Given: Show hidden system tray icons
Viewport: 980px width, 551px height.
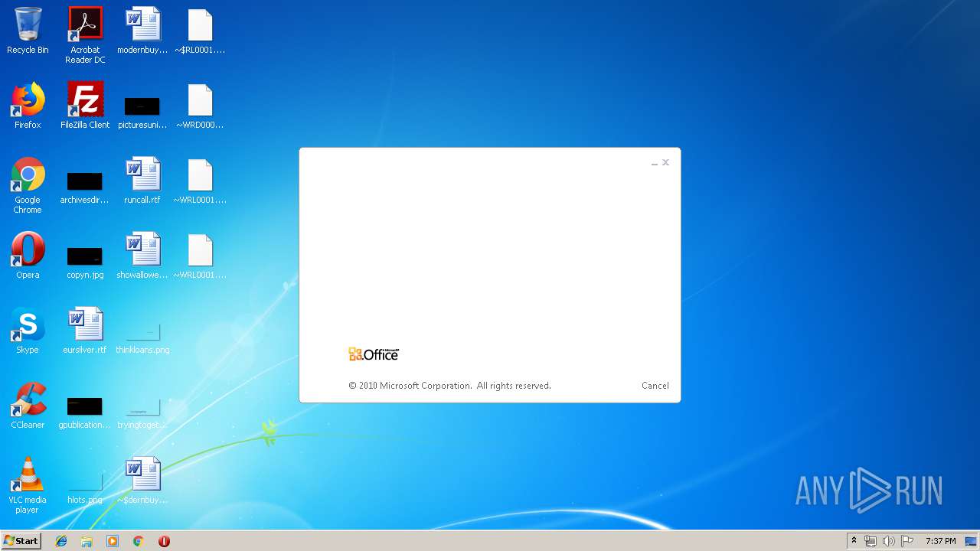Looking at the screenshot, I should (x=854, y=541).
